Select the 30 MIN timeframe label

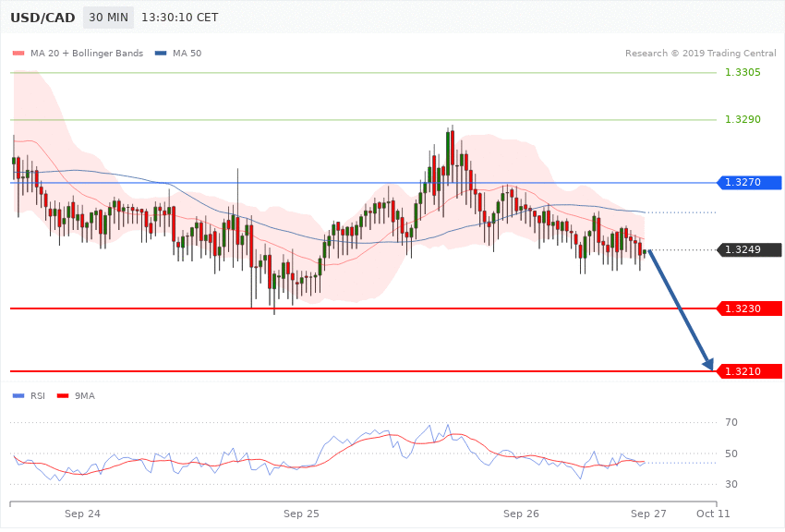109,18
